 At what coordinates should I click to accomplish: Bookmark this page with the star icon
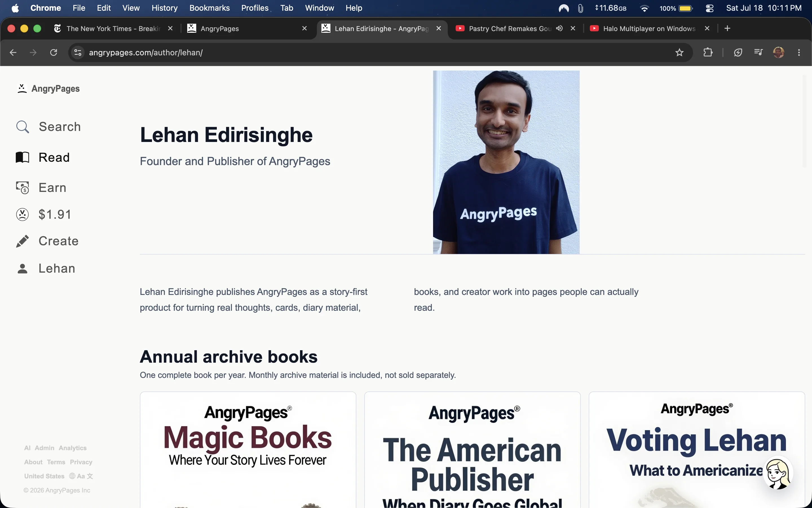[x=679, y=52]
